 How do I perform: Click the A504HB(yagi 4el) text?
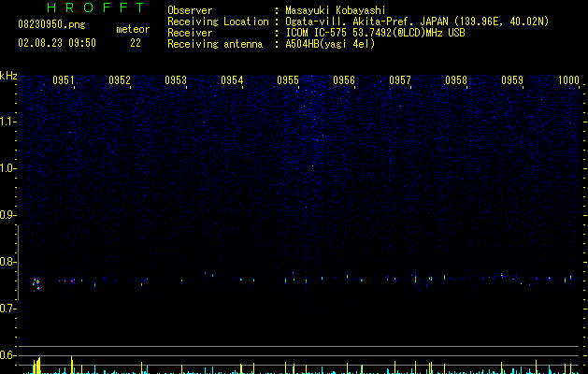[330, 44]
